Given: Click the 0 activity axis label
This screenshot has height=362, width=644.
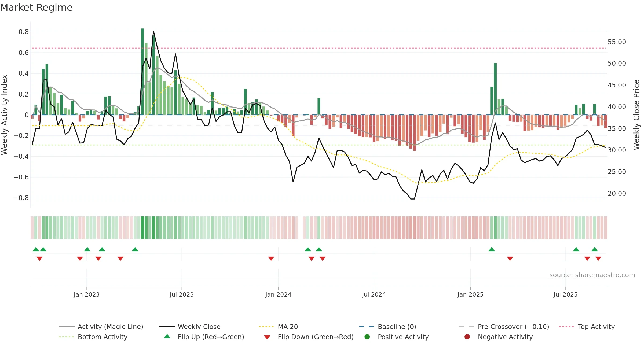Looking at the screenshot, I should click(27, 115).
